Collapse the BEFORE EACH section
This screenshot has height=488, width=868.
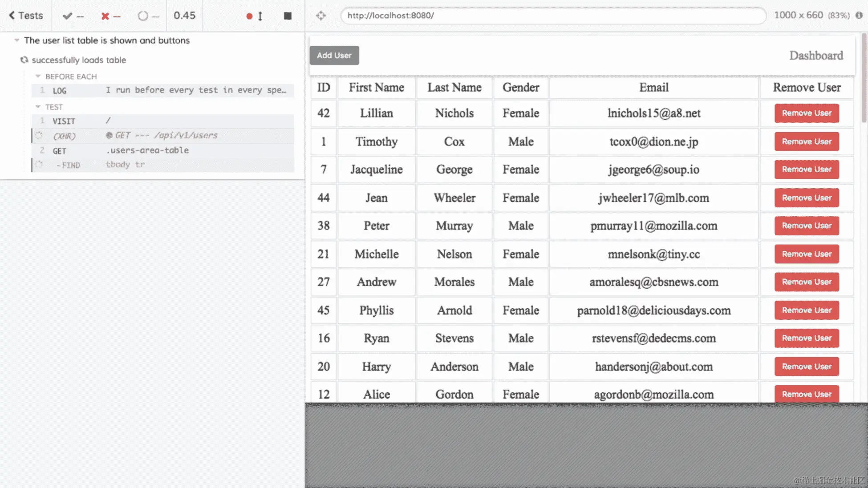pos(38,76)
